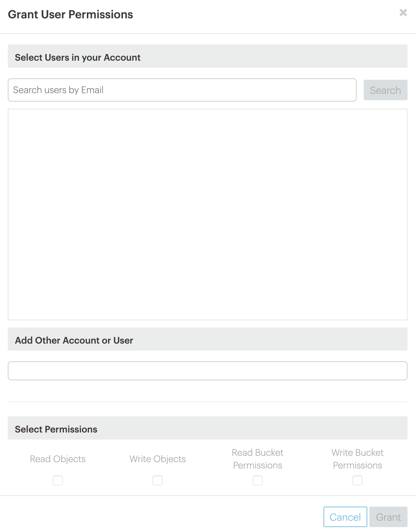Click the Add Other Account or User header
416x532 pixels.
tap(74, 340)
